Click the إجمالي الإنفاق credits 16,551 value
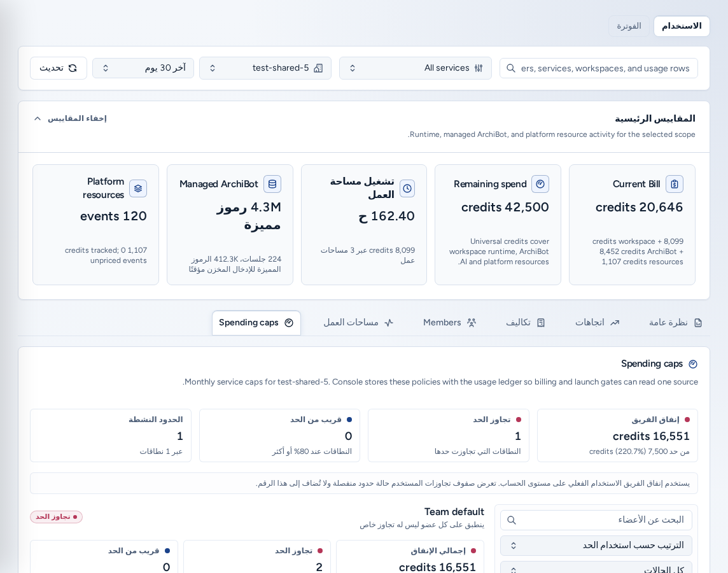 pyautogui.click(x=437, y=567)
